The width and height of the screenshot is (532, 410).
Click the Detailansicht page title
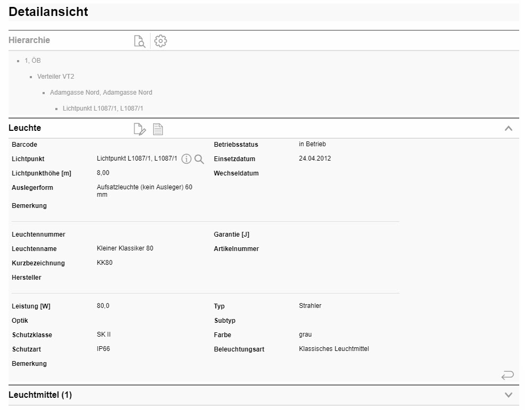coord(48,12)
